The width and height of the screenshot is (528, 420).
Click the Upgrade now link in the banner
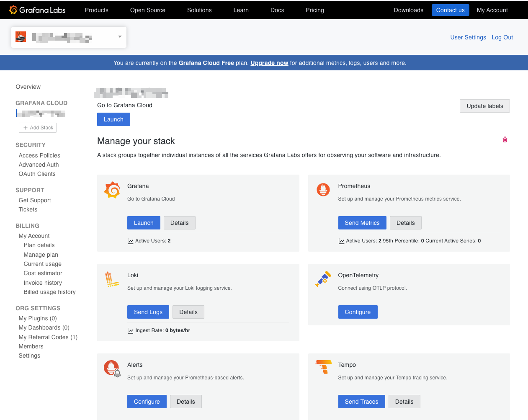point(269,63)
